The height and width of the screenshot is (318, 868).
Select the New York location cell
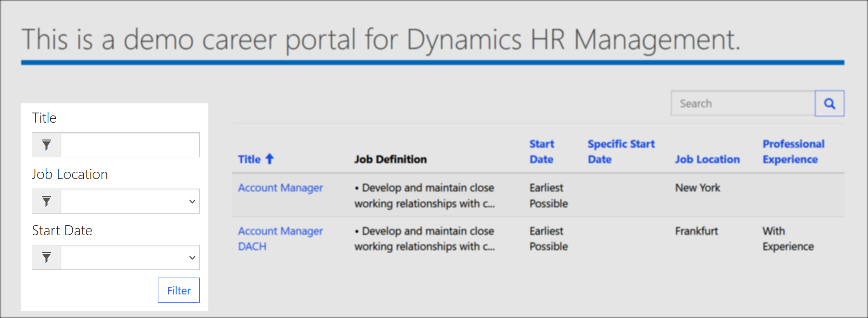click(697, 188)
